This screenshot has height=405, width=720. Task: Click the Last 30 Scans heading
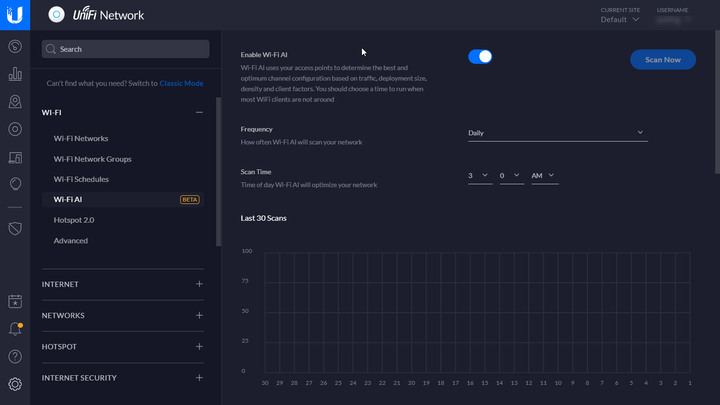point(264,218)
